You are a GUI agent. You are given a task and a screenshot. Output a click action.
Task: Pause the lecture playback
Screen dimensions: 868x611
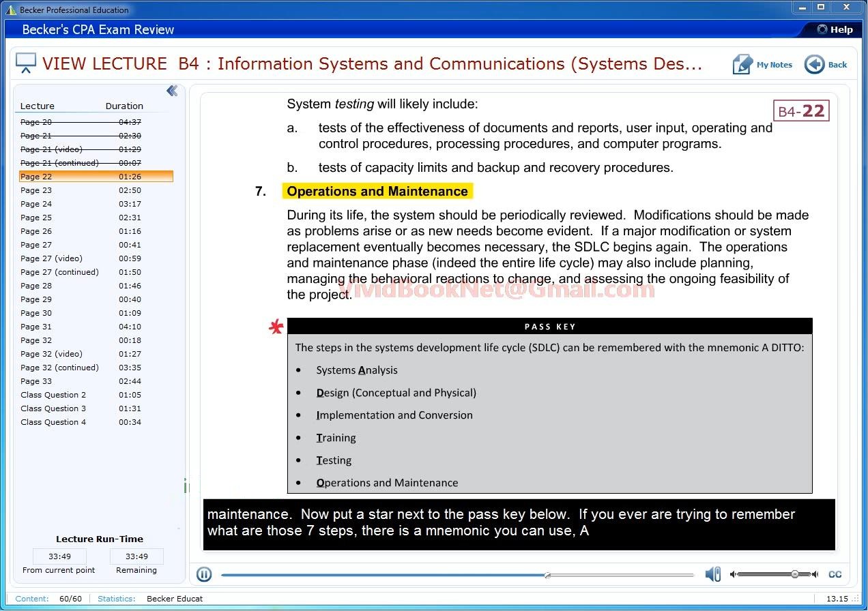(x=204, y=574)
